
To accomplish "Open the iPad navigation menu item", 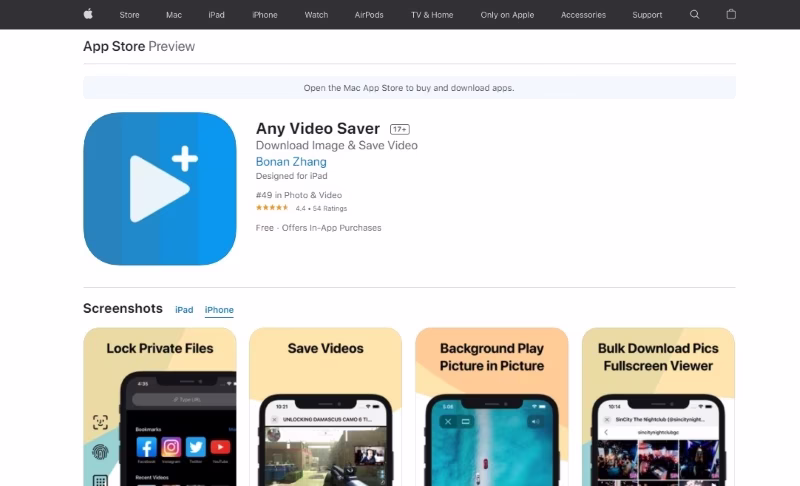I will [216, 15].
